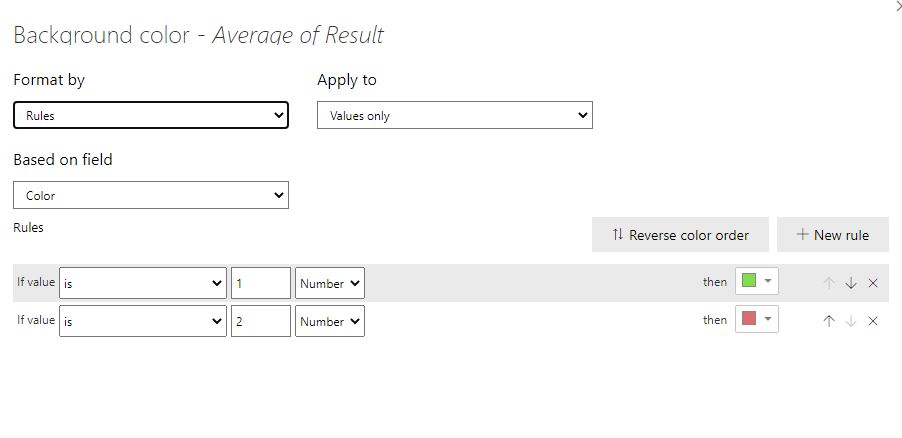Open the condition dropdown for value 1 rule

point(143,283)
